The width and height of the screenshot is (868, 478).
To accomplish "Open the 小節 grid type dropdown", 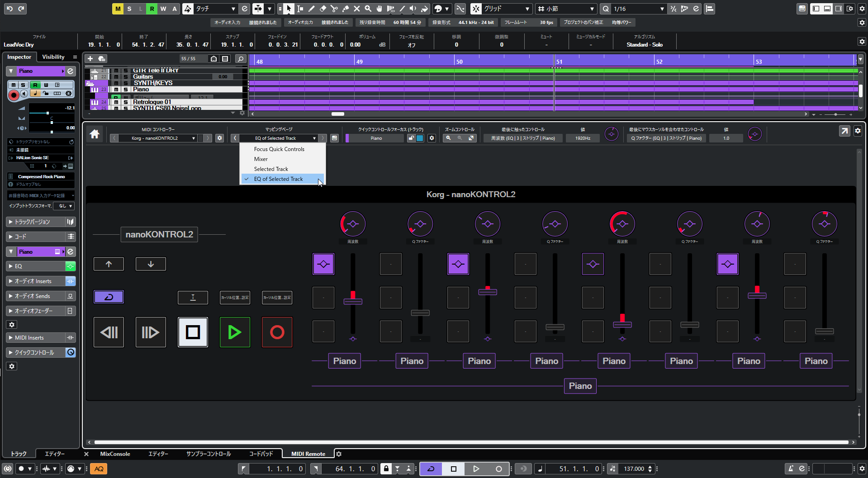I will pos(566,9).
